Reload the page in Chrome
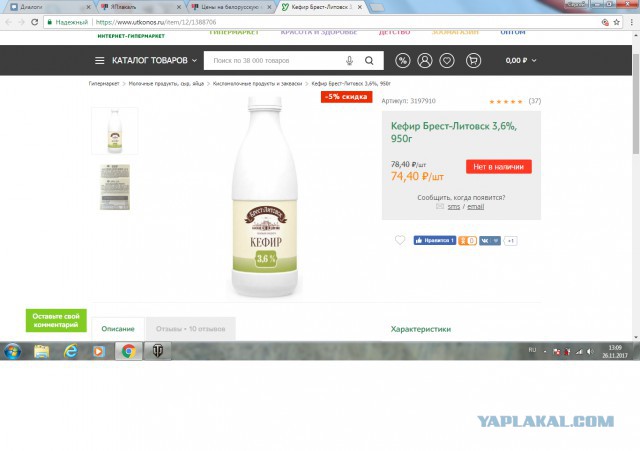640x451 pixels. (x=35, y=22)
